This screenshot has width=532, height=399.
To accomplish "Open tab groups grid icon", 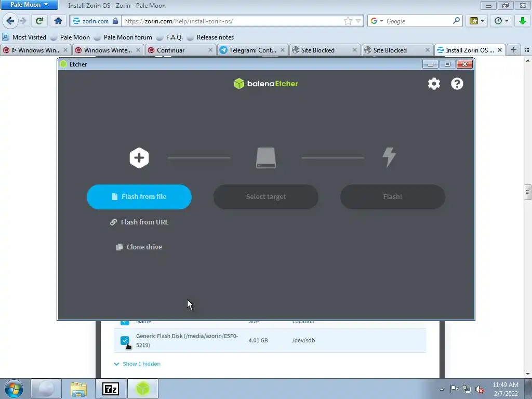I will (527, 50).
